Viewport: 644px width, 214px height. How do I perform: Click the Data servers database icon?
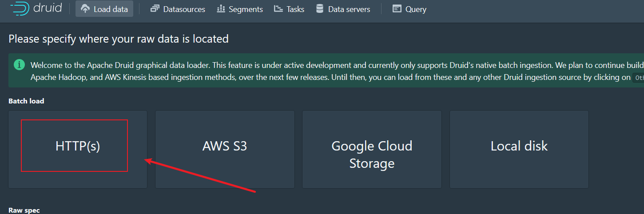tap(319, 9)
